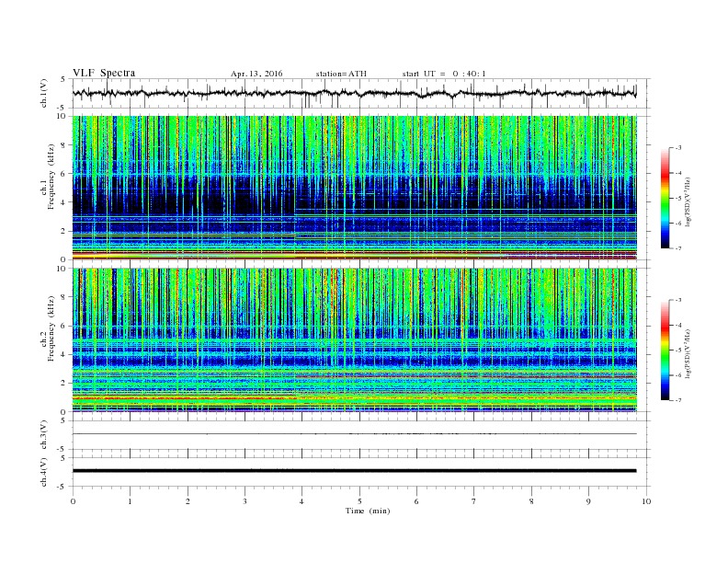Viewport: 728px width, 563px height.
Task: Click the ch.2 spectrogram color bar
Action: (x=665, y=350)
